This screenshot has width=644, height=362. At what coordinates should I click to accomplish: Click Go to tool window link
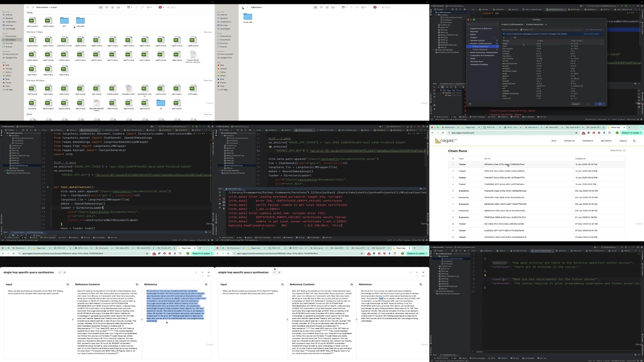(x=591, y=34)
